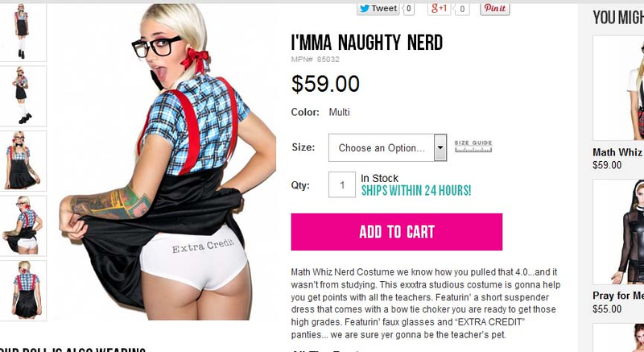Click the Tweet count bubble
This screenshot has width=644, height=352.
coord(408,9)
